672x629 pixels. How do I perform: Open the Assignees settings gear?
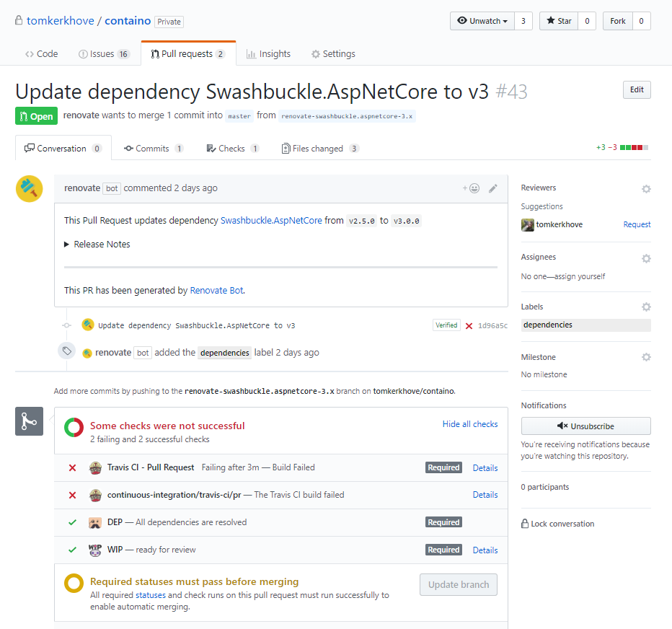tap(646, 258)
